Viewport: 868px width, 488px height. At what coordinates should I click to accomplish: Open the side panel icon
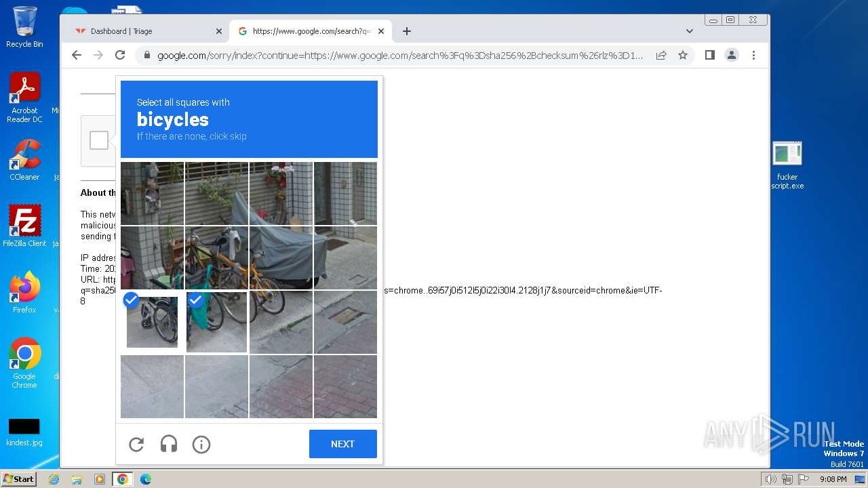[x=710, y=55]
